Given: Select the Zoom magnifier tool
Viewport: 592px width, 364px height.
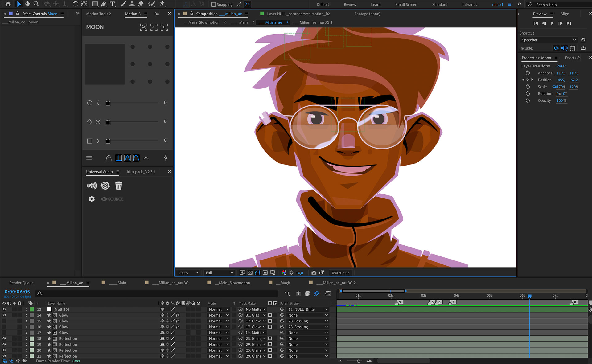Looking at the screenshot, I should pyautogui.click(x=36, y=4).
